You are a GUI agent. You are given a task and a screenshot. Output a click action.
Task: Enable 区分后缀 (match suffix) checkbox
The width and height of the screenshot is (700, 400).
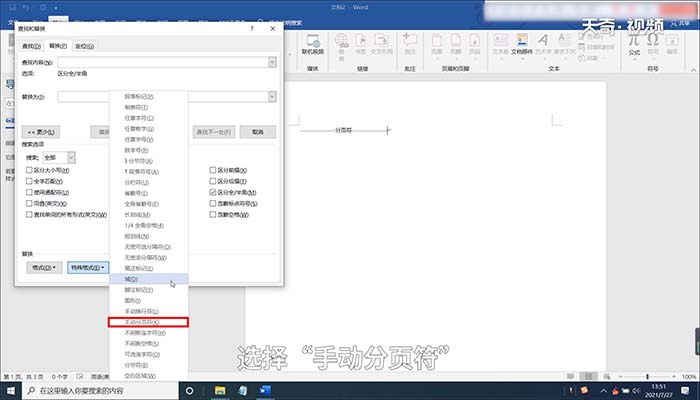(213, 181)
